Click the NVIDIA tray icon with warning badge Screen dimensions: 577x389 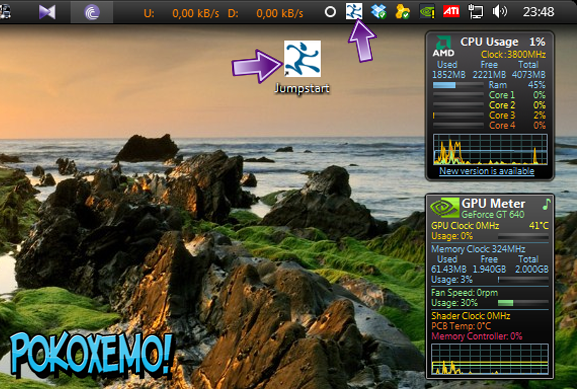427,11
